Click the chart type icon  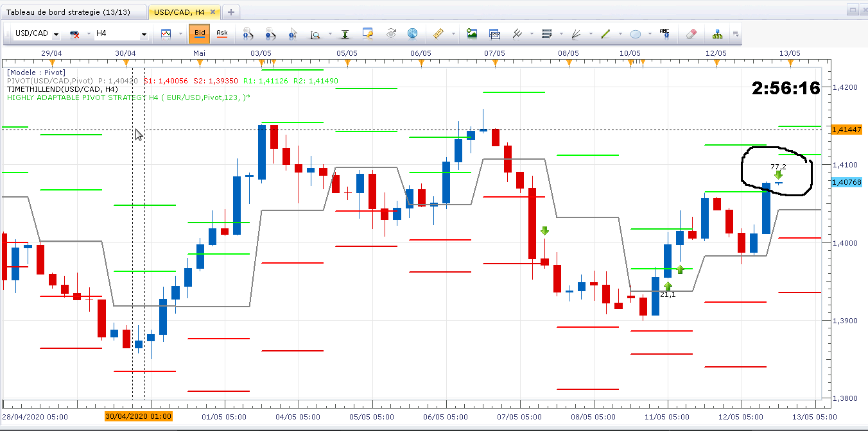click(166, 34)
